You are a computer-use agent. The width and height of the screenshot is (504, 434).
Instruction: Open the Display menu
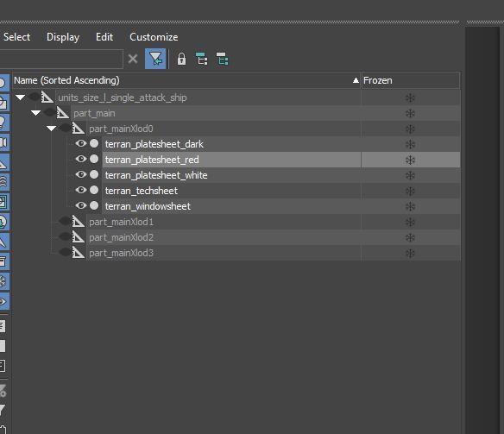point(63,37)
